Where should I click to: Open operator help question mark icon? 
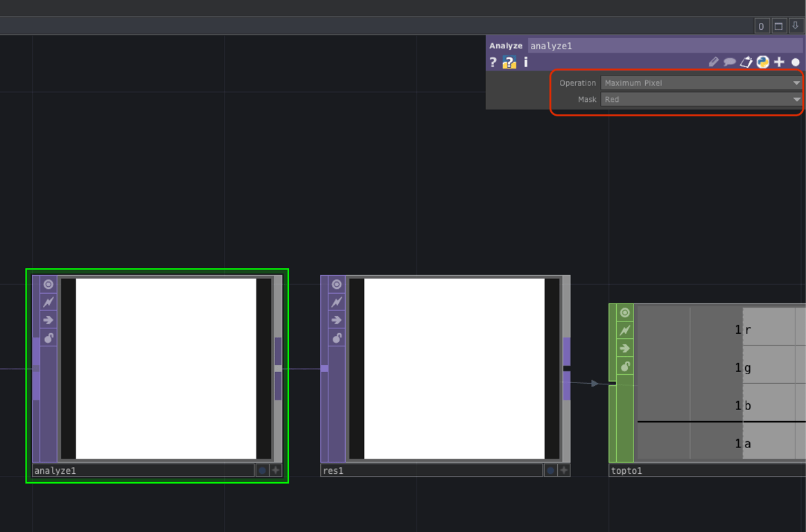[x=493, y=63]
